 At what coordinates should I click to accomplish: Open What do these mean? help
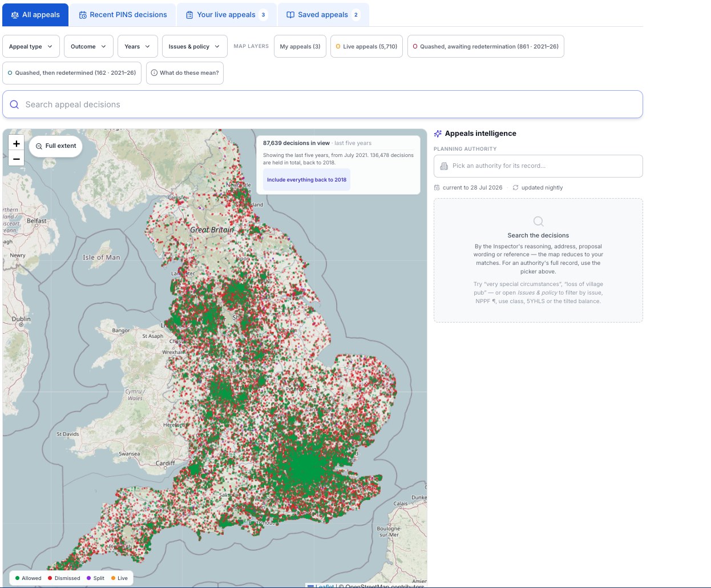point(185,73)
